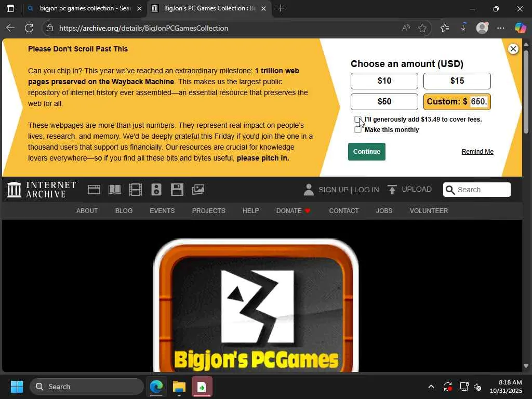Open a new browser tab

click(x=281, y=8)
